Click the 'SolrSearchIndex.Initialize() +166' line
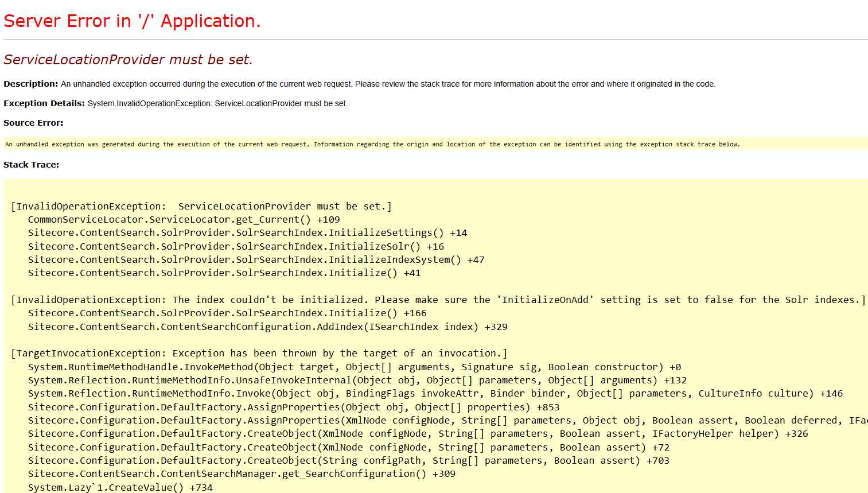The width and height of the screenshot is (868, 493). point(227,313)
